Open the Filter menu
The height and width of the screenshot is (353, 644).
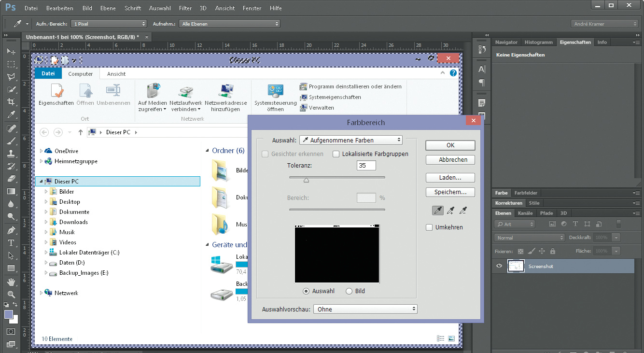(x=185, y=8)
